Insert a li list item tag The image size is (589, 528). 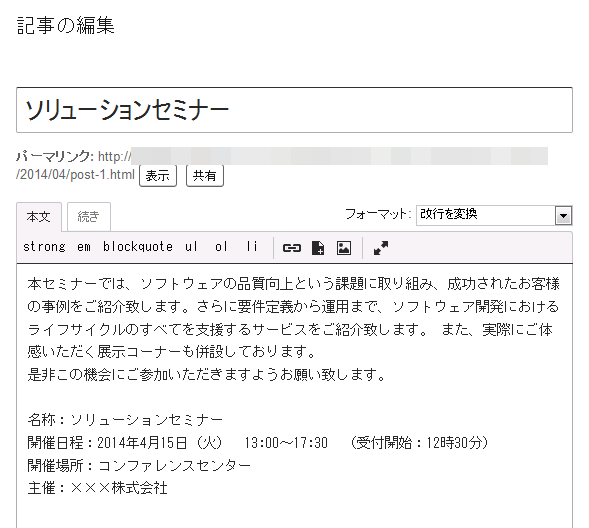coord(252,247)
